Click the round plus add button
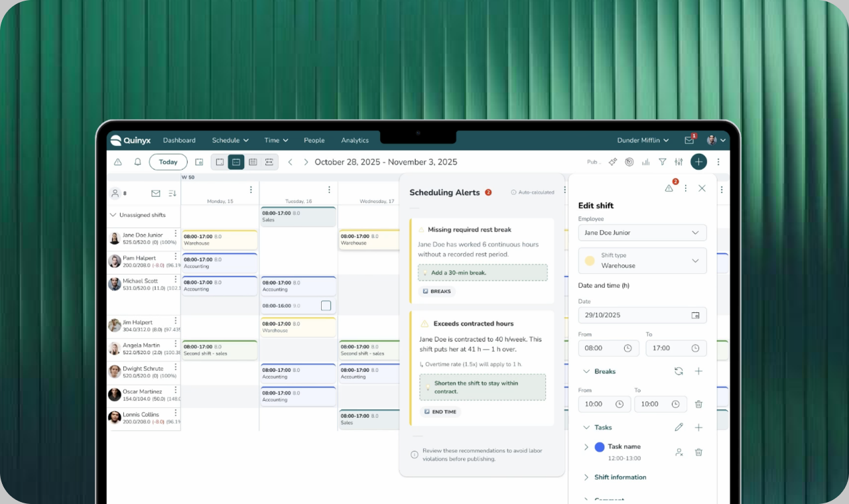Screen dimensions: 849x504 (698, 162)
